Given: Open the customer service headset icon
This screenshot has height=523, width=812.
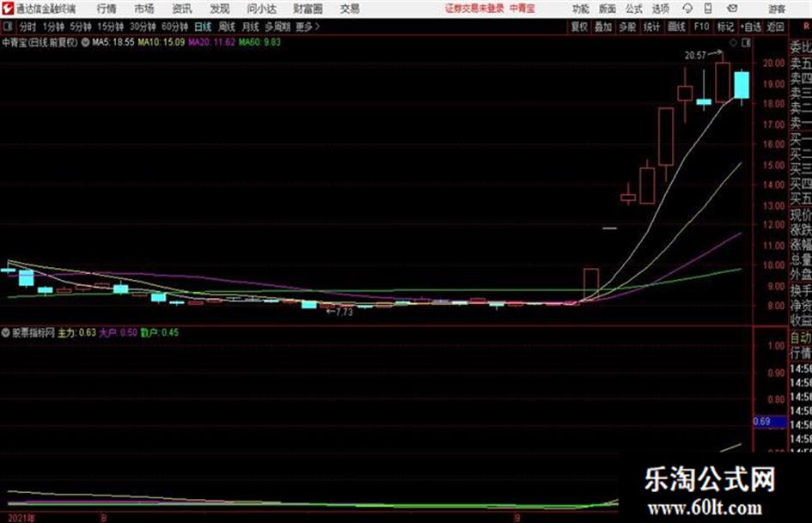Looking at the screenshot, I should [687, 9].
